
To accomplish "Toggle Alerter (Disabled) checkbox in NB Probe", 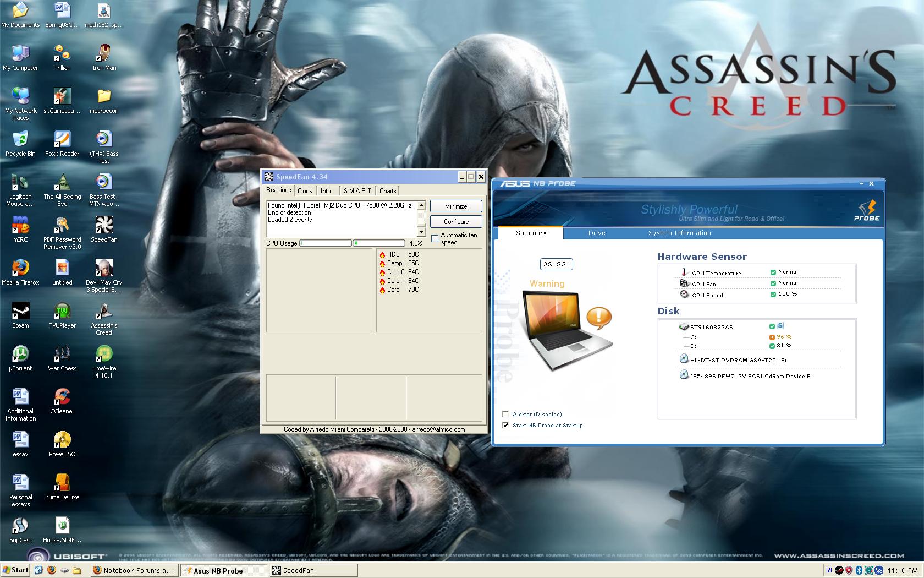I will (x=505, y=414).
